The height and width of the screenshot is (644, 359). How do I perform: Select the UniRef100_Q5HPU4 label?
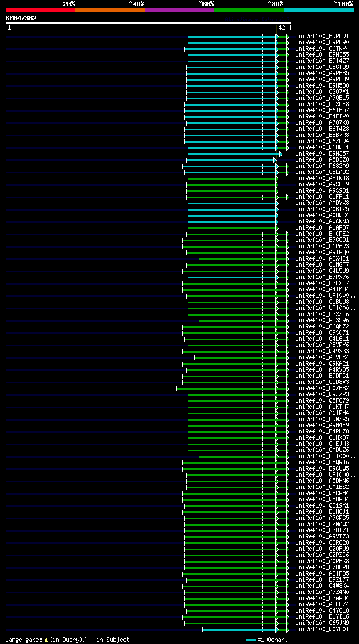click(322, 500)
